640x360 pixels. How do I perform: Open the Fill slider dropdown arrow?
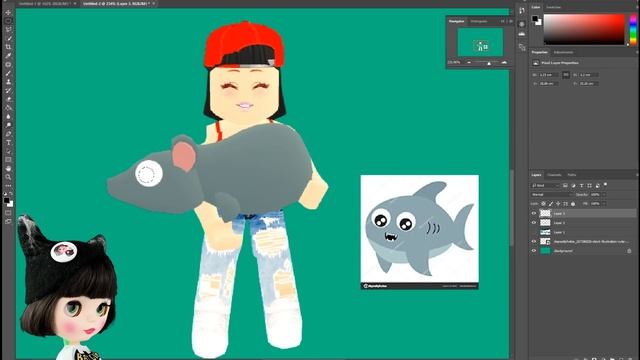click(604, 203)
